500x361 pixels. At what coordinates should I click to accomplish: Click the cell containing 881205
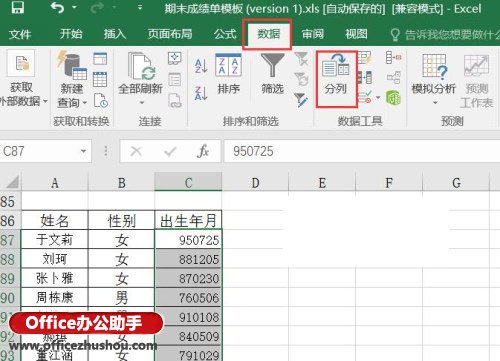point(188,259)
